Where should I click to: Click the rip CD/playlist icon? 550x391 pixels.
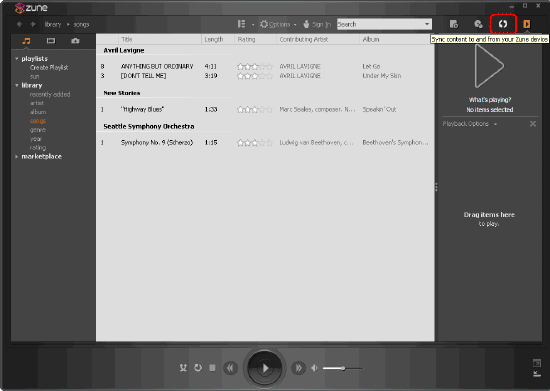[x=454, y=24]
